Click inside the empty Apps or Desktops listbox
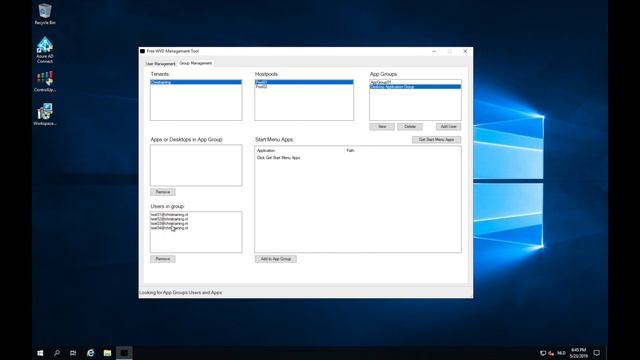The height and width of the screenshot is (360, 640). (x=196, y=165)
